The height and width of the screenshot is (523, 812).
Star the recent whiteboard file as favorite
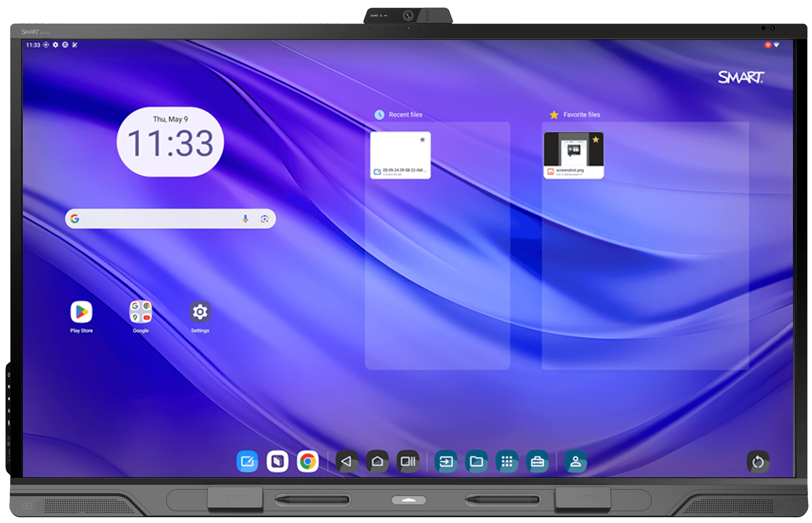click(422, 139)
